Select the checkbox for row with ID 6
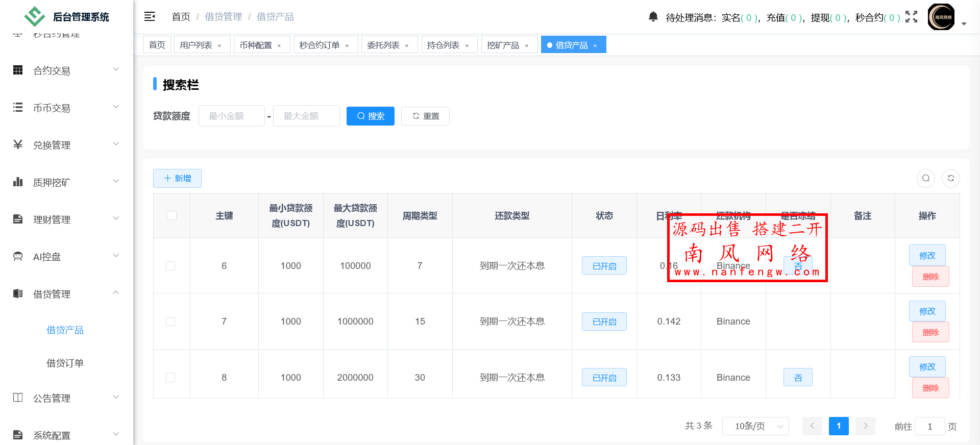Viewport: 980px width, 445px height. tap(170, 266)
